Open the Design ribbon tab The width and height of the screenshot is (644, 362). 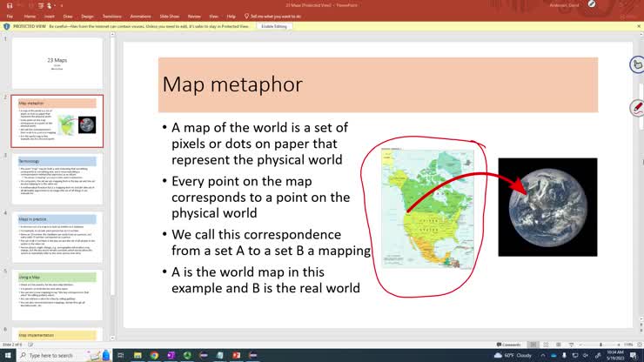point(88,17)
